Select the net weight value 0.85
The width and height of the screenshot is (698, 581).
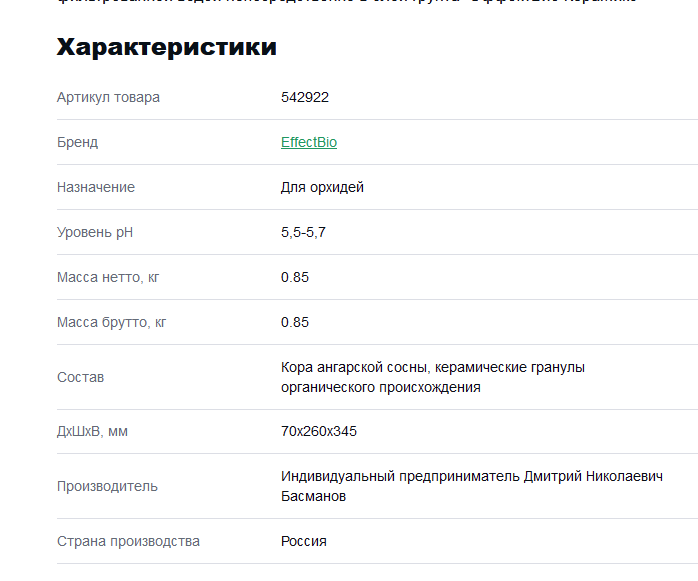[295, 277]
